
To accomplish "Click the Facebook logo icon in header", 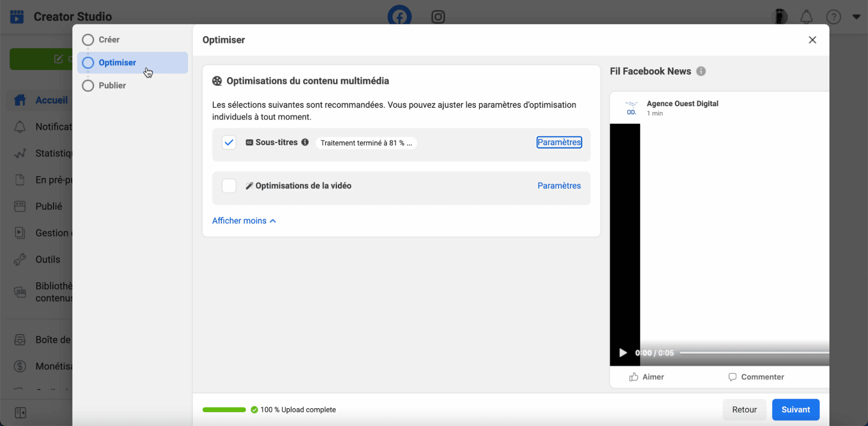I will click(399, 17).
